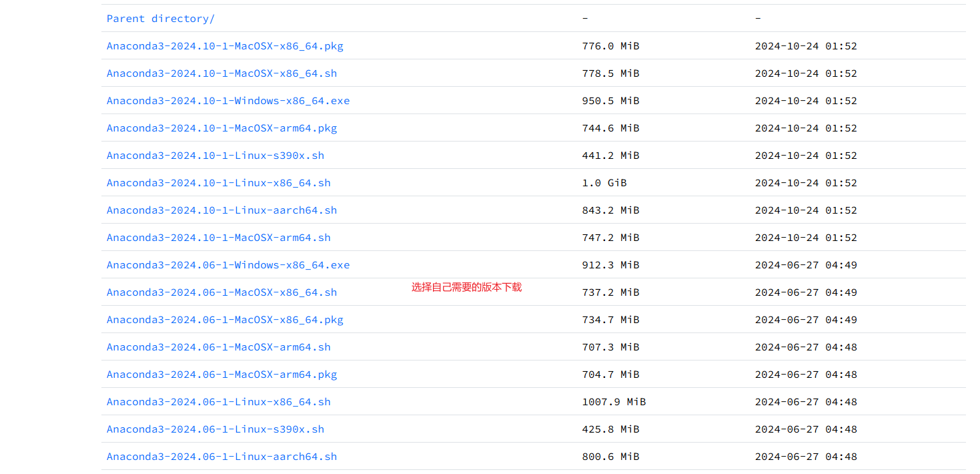Download Anaconda3-2024.10-1-Linux-x86_64.sh
This screenshot has width=980, height=474.
coord(219,183)
